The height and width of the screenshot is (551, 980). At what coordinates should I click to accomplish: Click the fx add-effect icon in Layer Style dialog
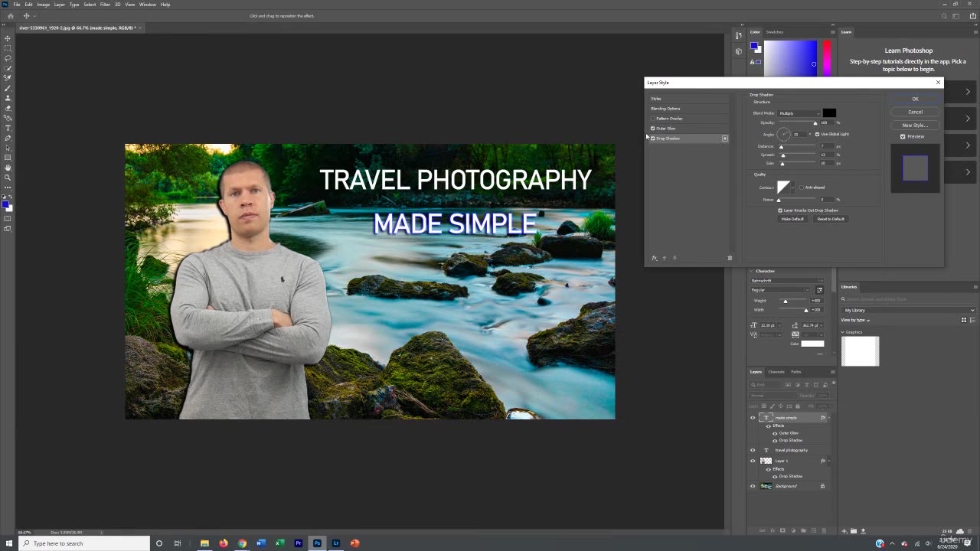pyautogui.click(x=654, y=258)
